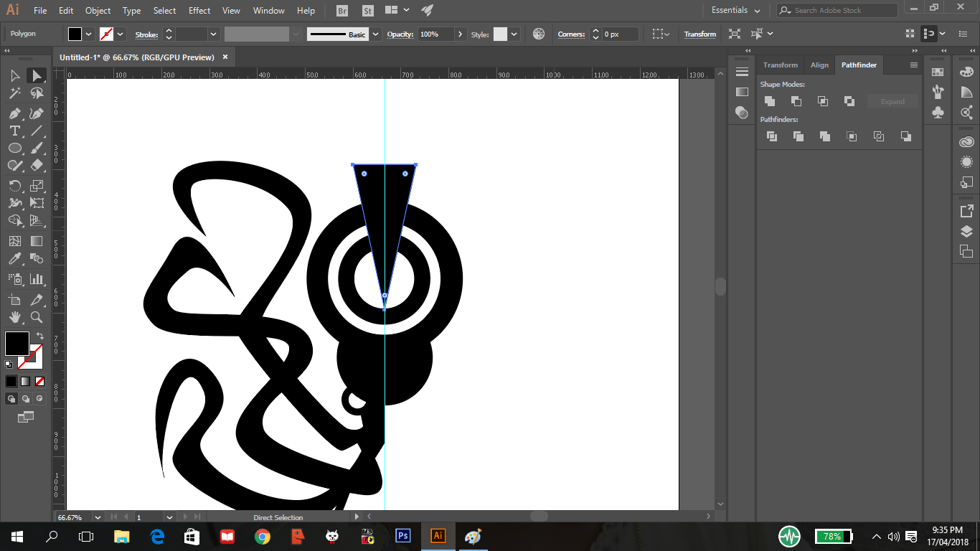Select the Free Transform tool
980x551 pixels.
click(x=37, y=203)
